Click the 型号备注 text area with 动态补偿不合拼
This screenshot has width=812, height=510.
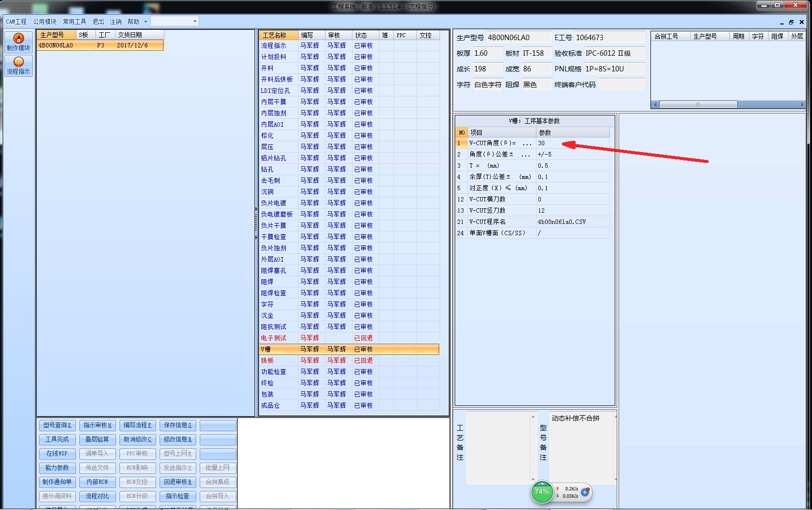[580, 448]
